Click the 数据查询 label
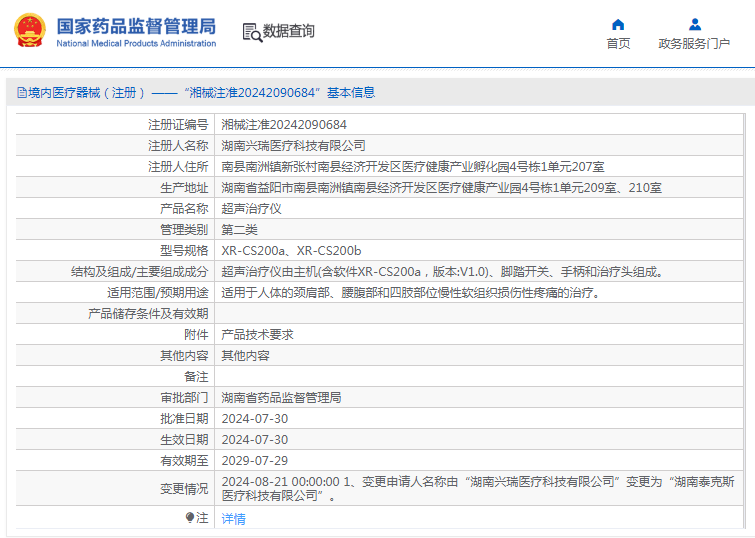The image size is (755, 538). coord(288,31)
